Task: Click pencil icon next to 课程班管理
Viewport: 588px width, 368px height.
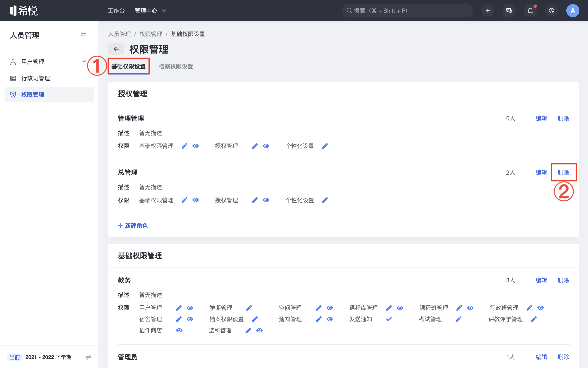Action: (x=459, y=308)
